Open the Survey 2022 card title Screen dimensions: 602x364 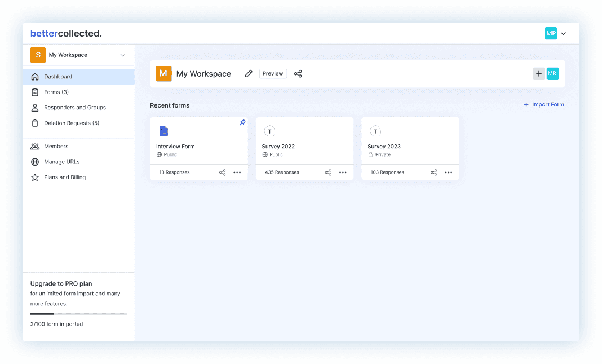click(x=278, y=147)
